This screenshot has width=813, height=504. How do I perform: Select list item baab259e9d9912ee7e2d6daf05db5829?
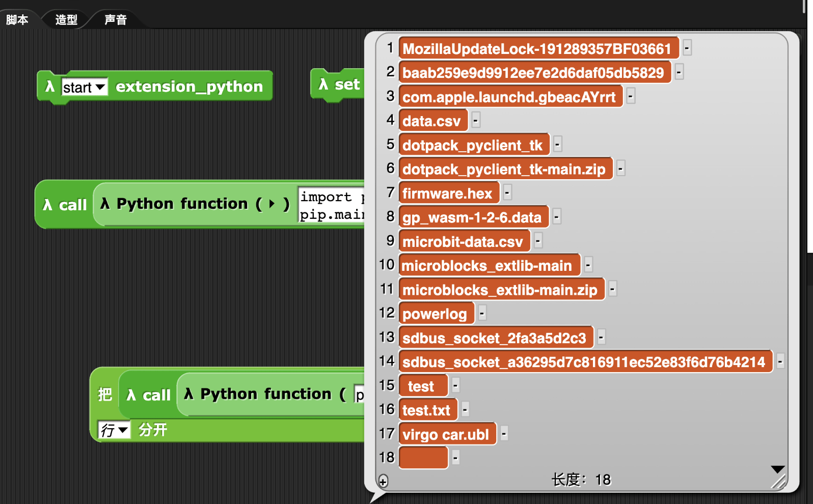[535, 72]
